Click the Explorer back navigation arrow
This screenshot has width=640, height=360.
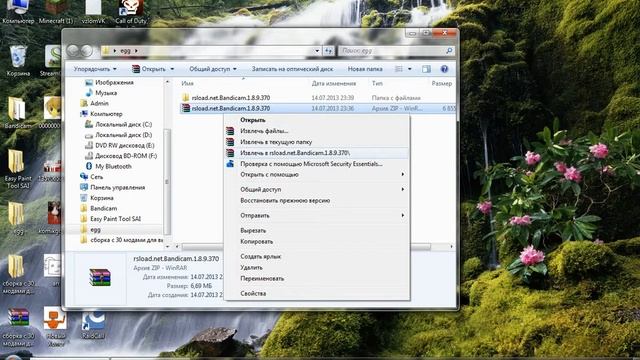coord(73,51)
